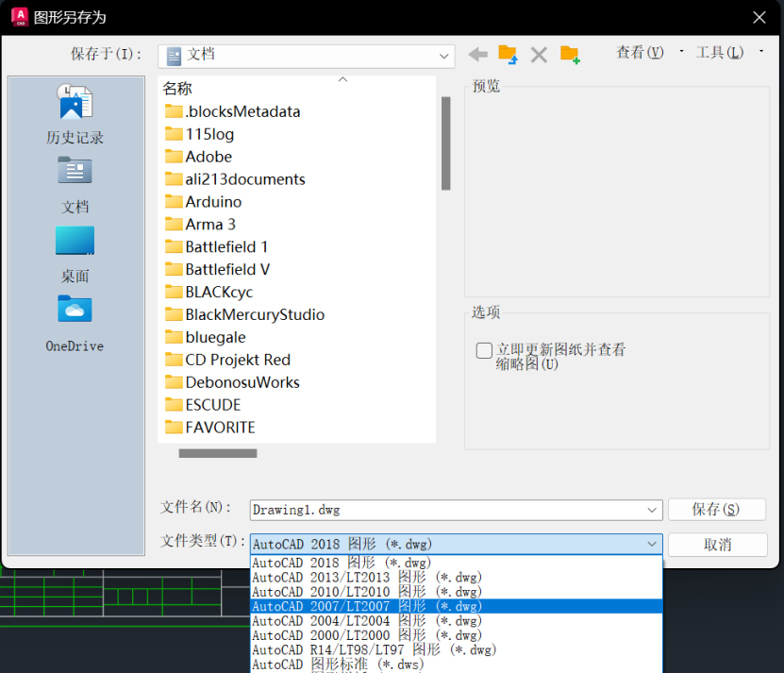Expand the 保存于 location dropdown

coord(443,56)
